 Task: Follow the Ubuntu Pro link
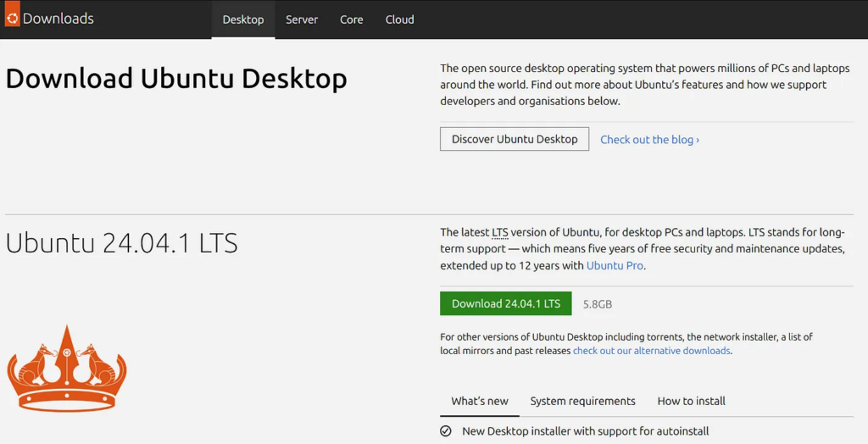pos(615,265)
